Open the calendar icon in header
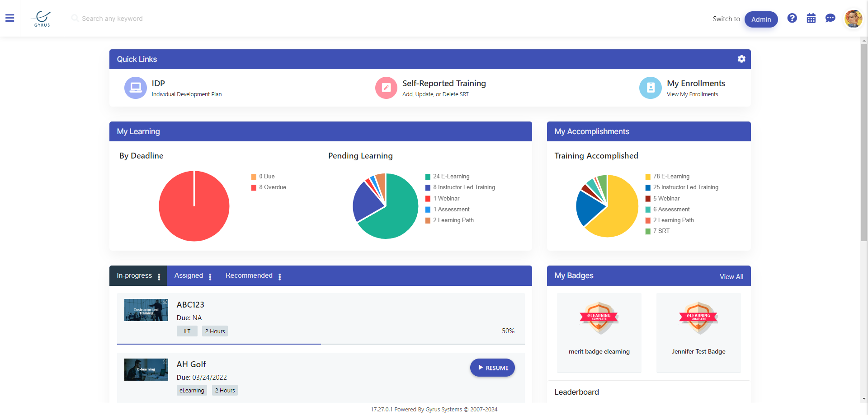 tap(811, 19)
